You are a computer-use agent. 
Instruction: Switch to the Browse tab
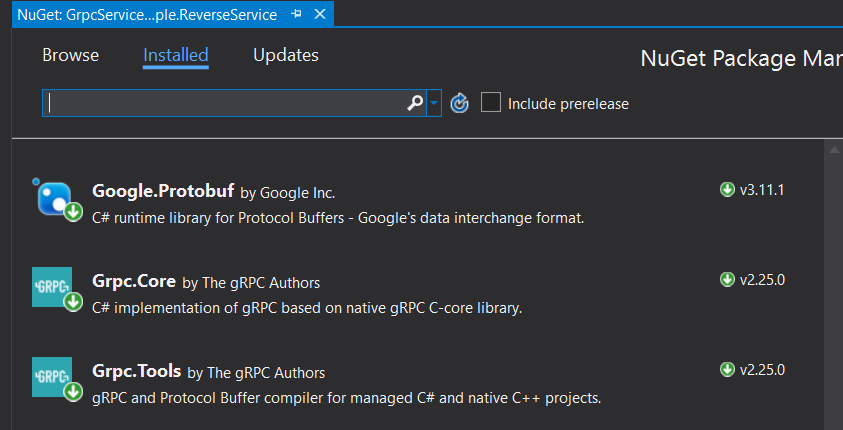point(71,55)
